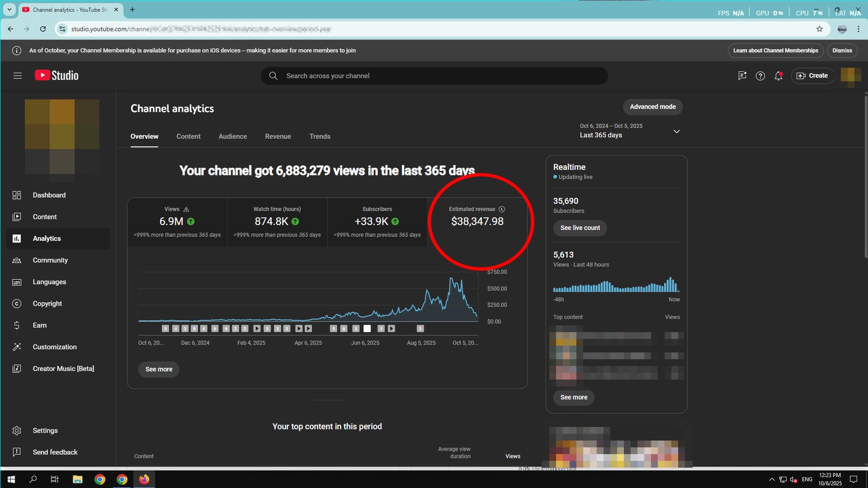Viewport: 868px width, 488px height.
Task: Click the Advanced mode button
Action: (x=653, y=107)
